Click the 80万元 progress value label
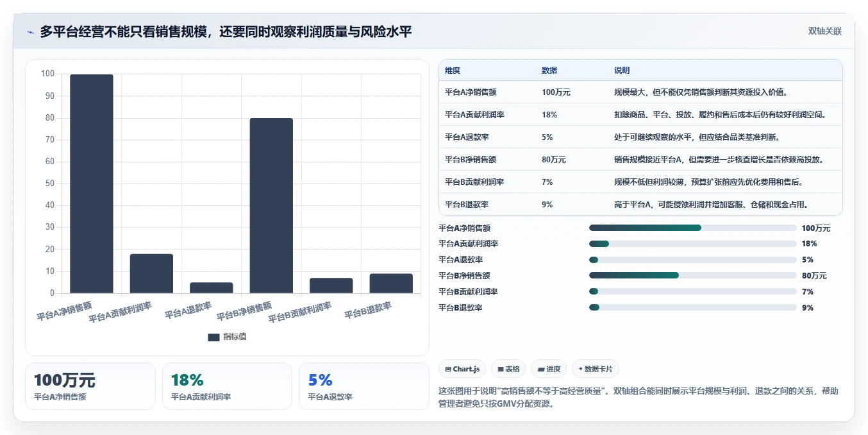The image size is (868, 435). [x=814, y=276]
